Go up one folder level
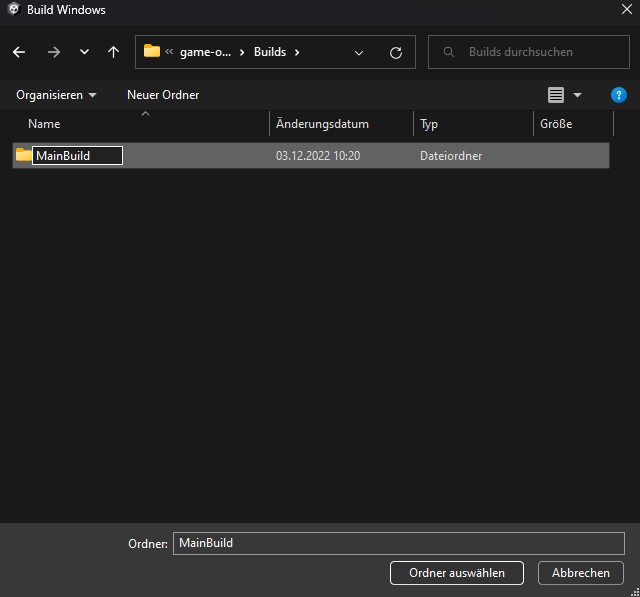 (113, 52)
